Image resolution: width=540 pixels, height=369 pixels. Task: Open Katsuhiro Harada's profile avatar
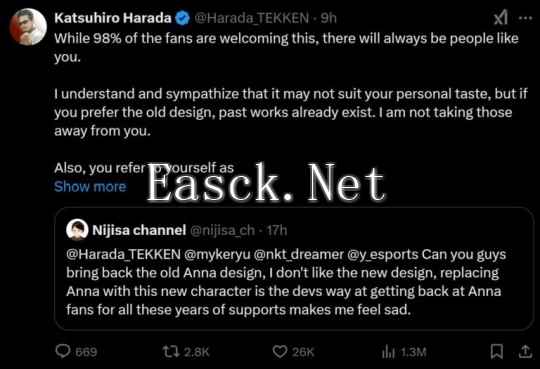point(28,27)
